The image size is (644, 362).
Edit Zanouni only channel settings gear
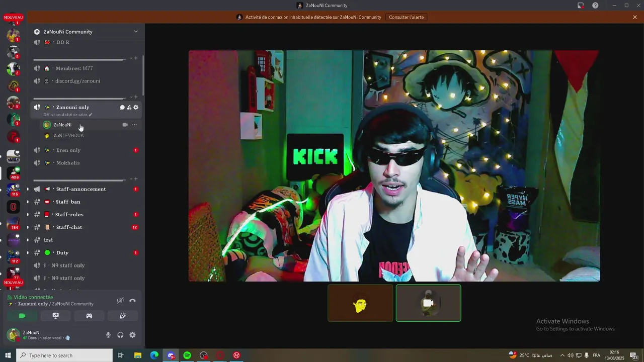(136, 107)
